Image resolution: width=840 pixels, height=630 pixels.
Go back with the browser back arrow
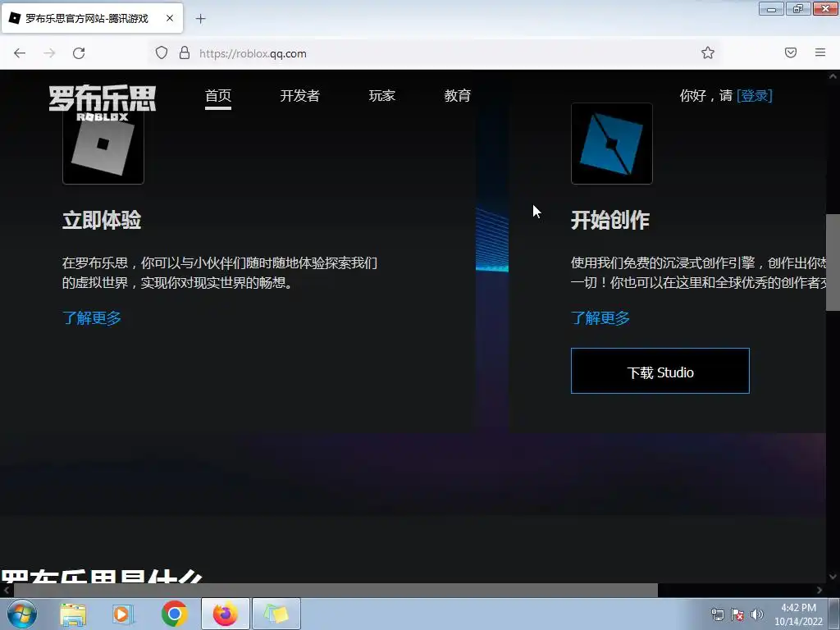(20, 53)
